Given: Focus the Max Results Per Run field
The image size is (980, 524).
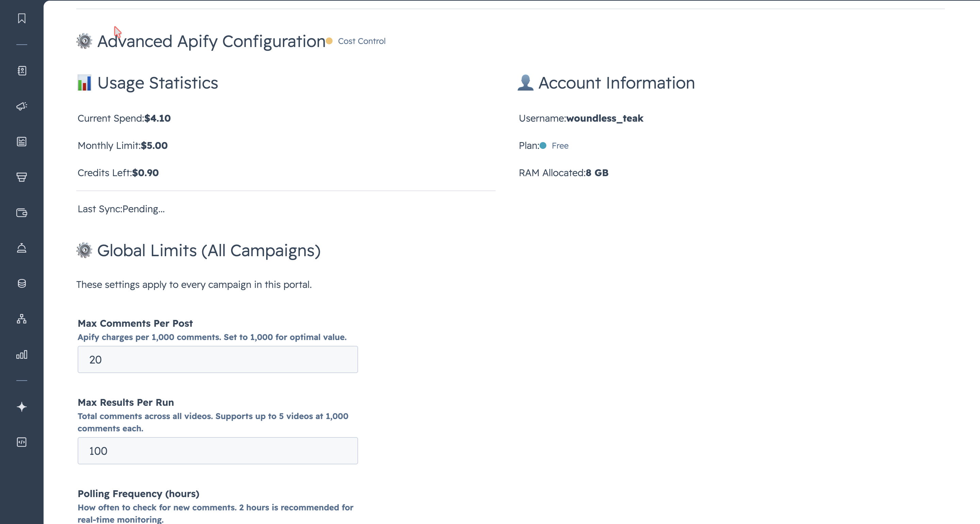Looking at the screenshot, I should pyautogui.click(x=218, y=450).
